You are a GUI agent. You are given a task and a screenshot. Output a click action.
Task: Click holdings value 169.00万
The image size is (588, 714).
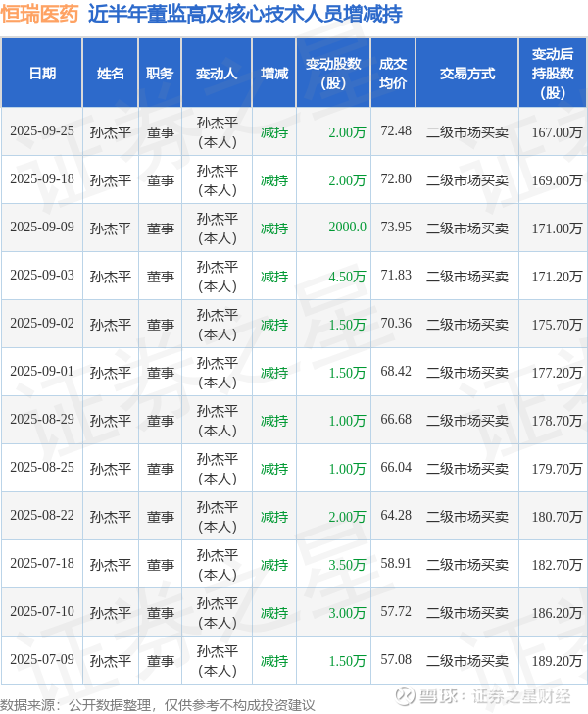click(557, 180)
